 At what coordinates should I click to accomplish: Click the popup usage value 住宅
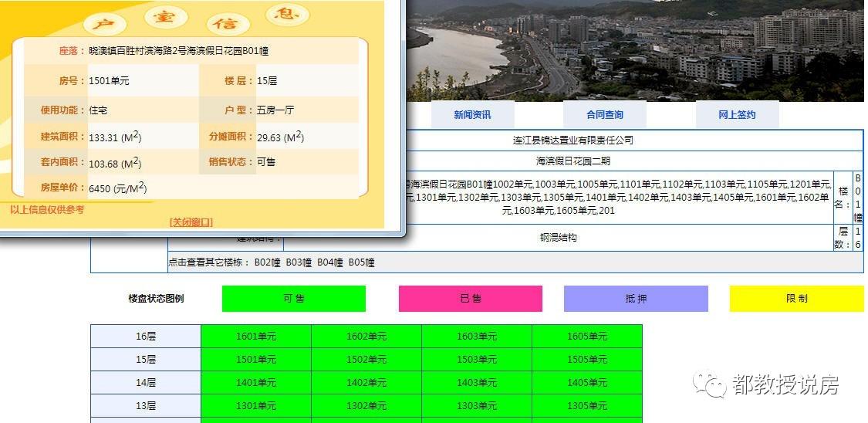(98, 110)
